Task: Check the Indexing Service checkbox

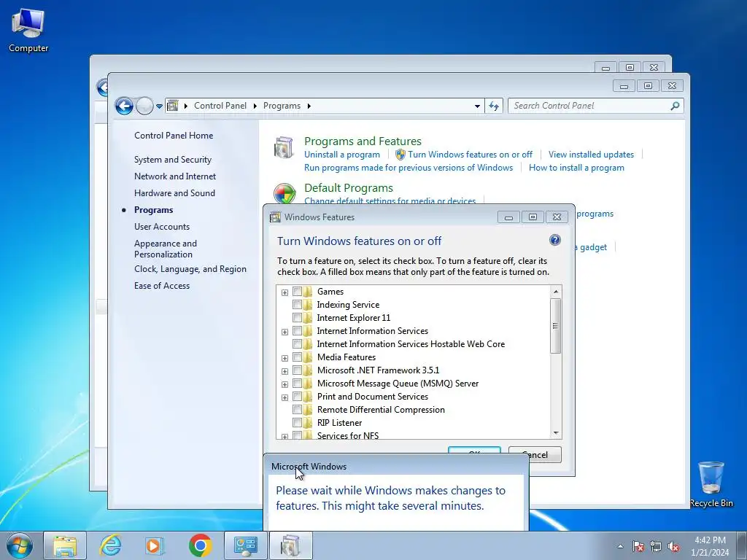Action: click(x=297, y=304)
